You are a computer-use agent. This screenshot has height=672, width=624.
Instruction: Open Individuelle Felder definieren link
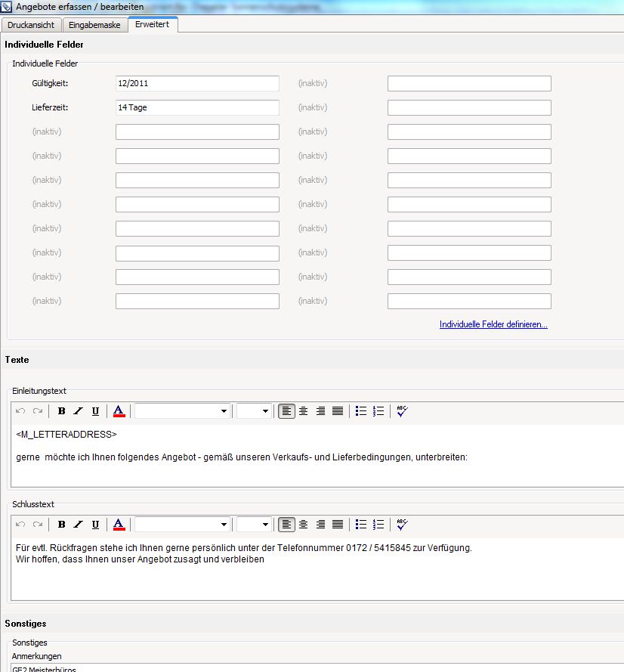493,324
